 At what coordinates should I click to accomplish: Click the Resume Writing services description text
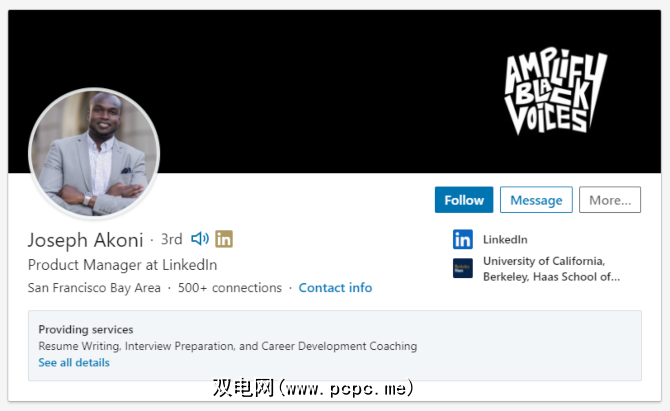[228, 346]
